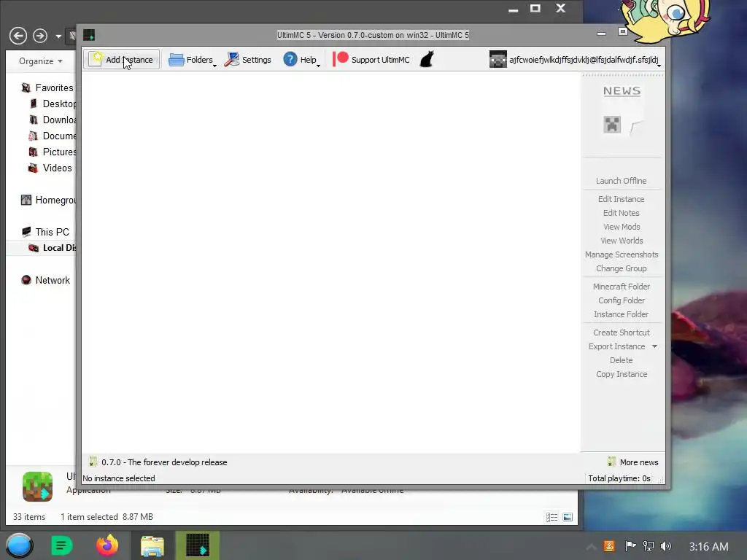
Task: Click Change Group
Action: 621,268
